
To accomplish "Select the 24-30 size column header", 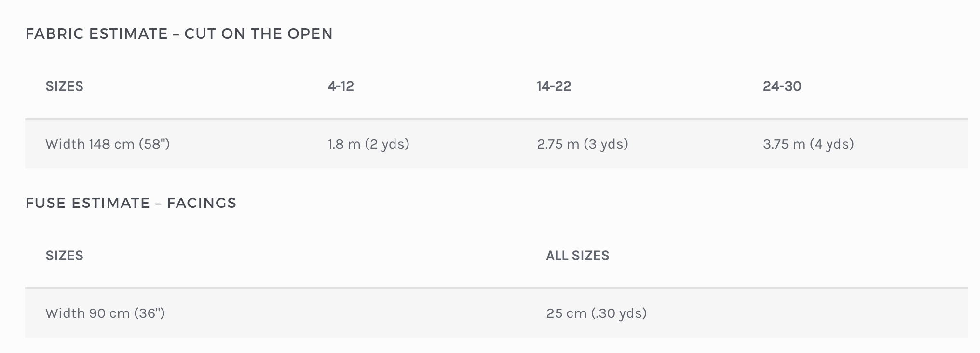I will tap(782, 86).
